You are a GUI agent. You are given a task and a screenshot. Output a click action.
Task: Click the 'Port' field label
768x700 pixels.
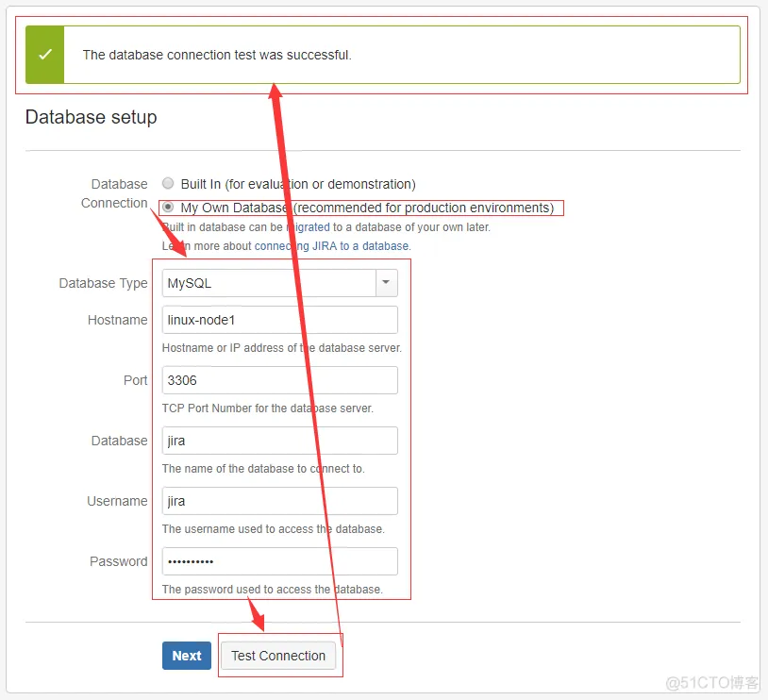136,380
